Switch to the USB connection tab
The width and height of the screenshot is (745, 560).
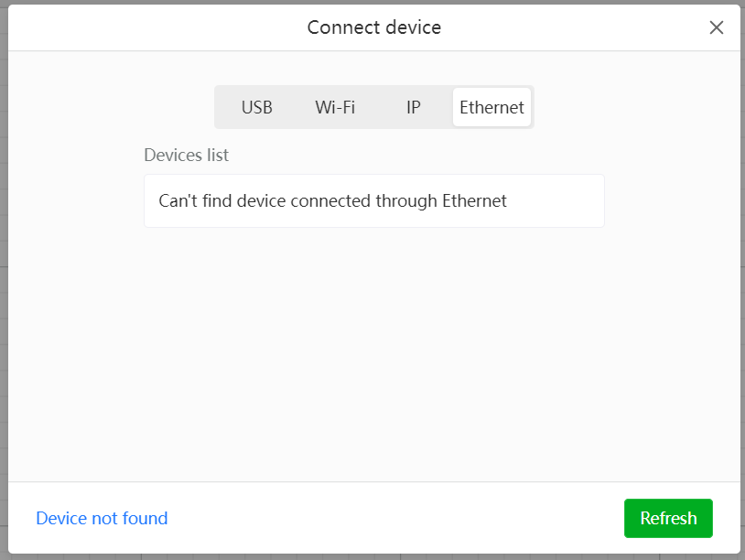(256, 107)
